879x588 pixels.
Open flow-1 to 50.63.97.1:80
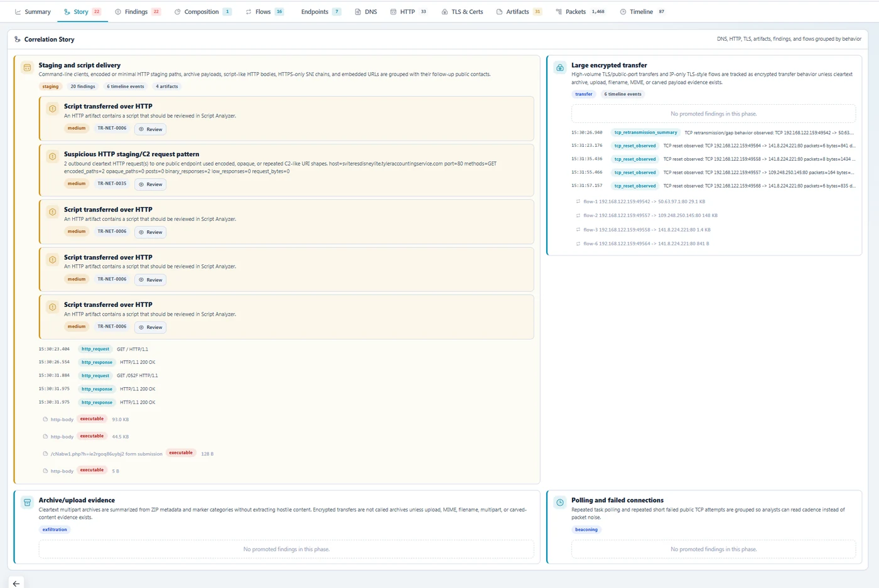(644, 201)
